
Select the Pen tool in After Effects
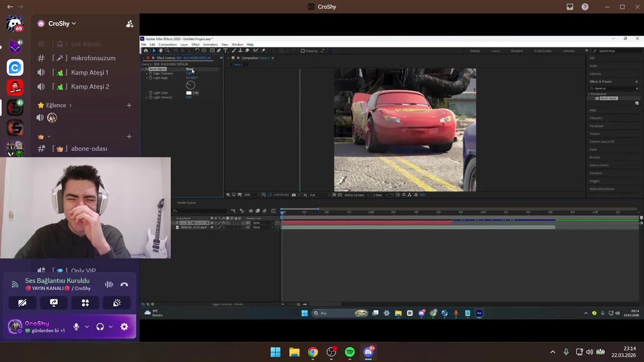coord(218,50)
